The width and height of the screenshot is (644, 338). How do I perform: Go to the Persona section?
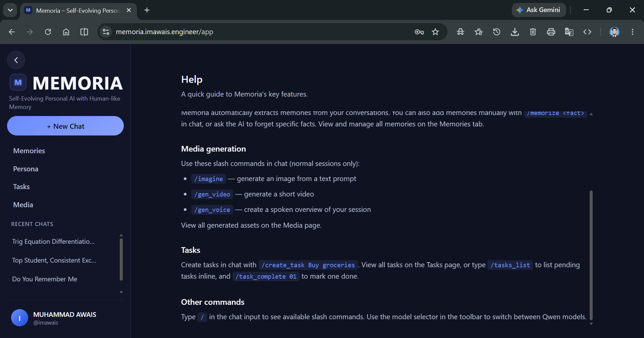(x=25, y=169)
